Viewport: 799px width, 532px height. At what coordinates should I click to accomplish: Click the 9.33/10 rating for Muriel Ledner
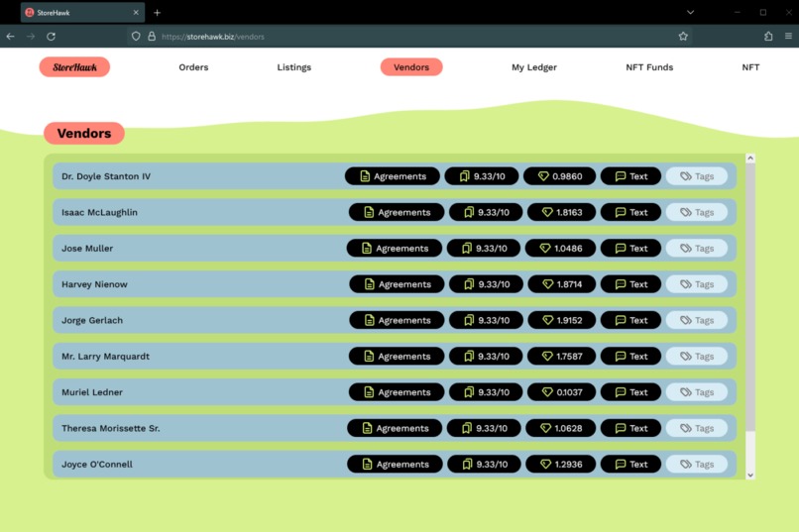[486, 392]
